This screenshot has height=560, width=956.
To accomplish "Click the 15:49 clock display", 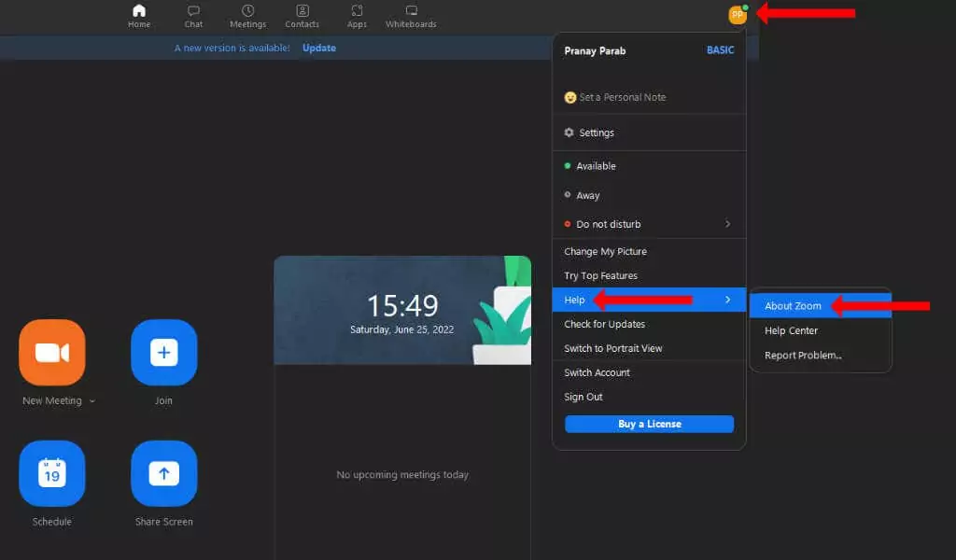I will [402, 305].
